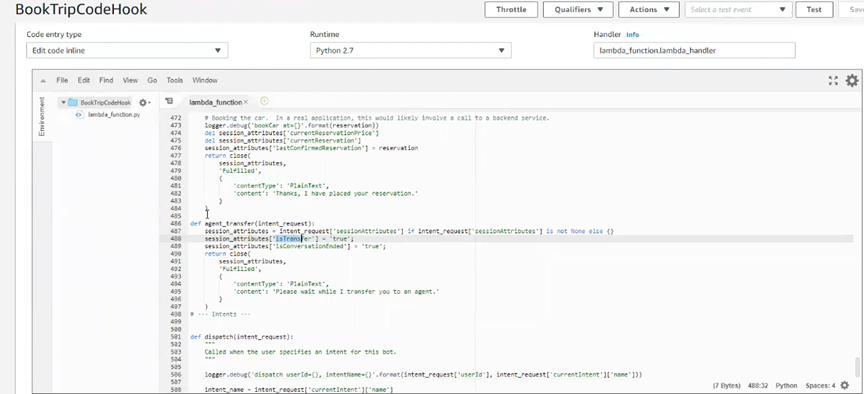Open the Code entry type dropdown
This screenshot has height=394, width=864.
[x=127, y=51]
